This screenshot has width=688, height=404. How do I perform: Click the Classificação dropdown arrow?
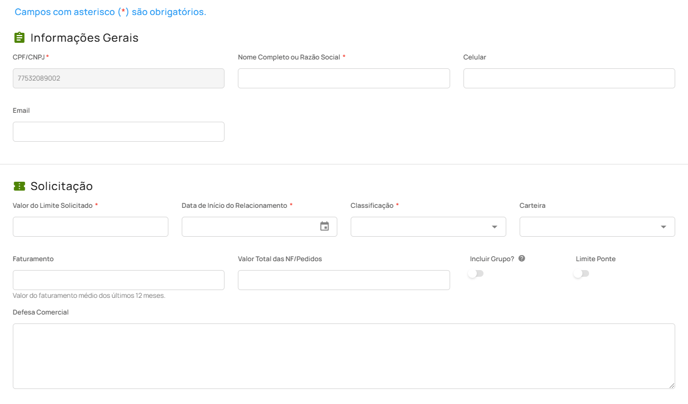[x=494, y=227]
